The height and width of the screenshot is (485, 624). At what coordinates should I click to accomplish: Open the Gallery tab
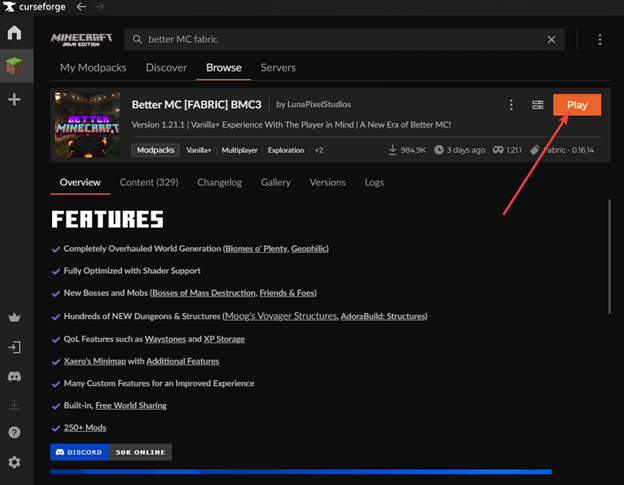(x=276, y=182)
